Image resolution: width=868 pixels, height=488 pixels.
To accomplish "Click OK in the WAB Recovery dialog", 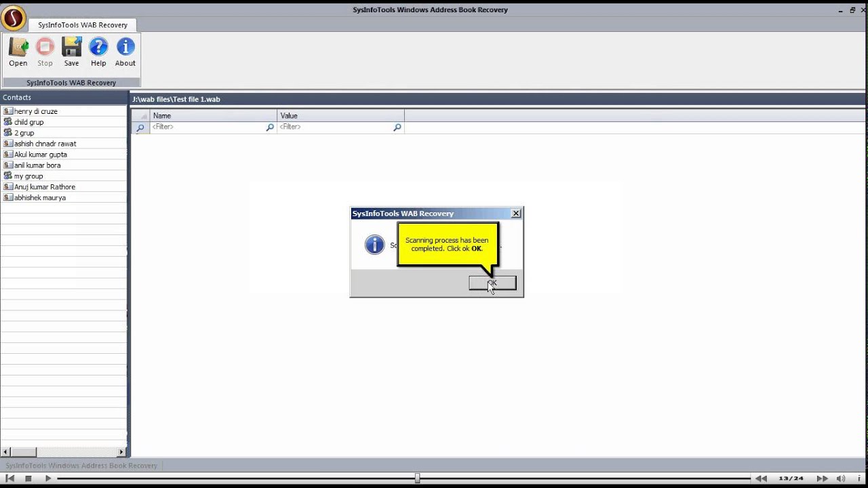I will [492, 283].
